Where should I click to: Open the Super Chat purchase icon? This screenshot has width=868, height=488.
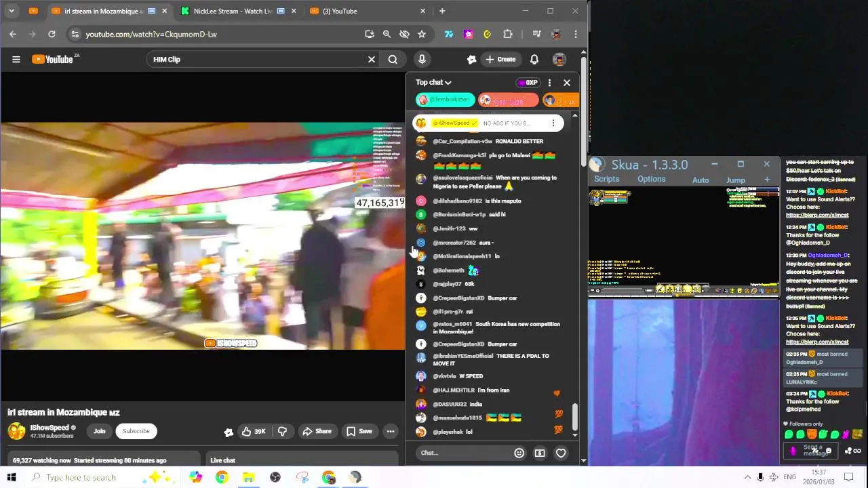[x=540, y=453]
